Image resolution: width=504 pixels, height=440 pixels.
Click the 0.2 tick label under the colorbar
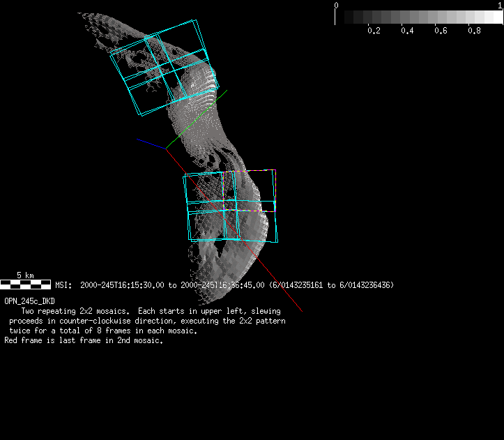coord(374,31)
